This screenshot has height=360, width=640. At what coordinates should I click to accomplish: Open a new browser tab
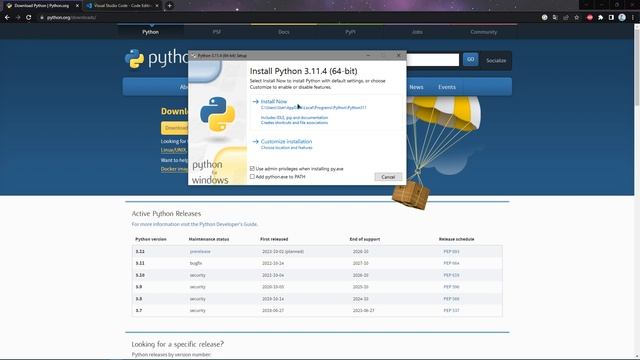coord(169,6)
